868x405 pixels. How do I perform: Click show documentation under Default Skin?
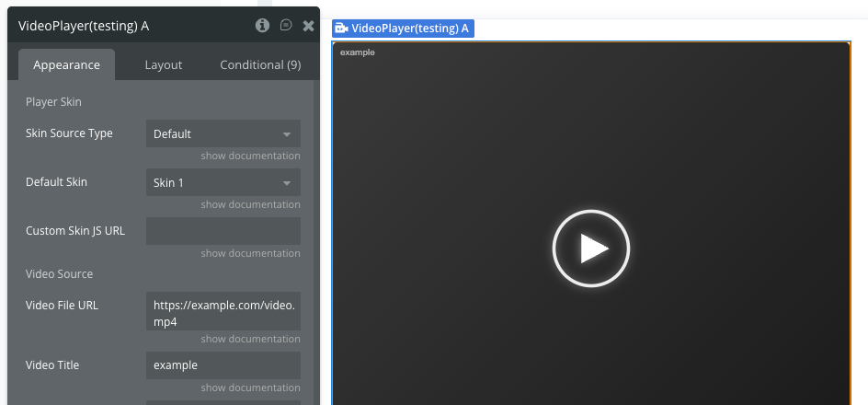click(x=250, y=204)
